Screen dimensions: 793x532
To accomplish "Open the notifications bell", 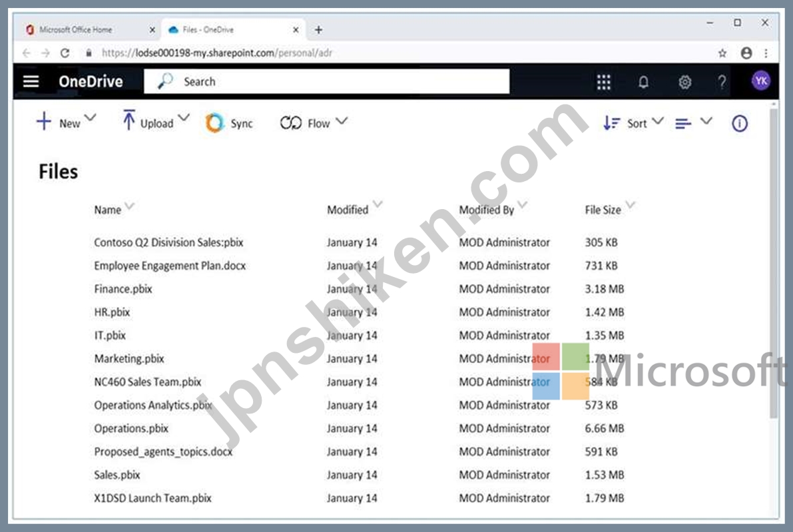I will [x=643, y=82].
